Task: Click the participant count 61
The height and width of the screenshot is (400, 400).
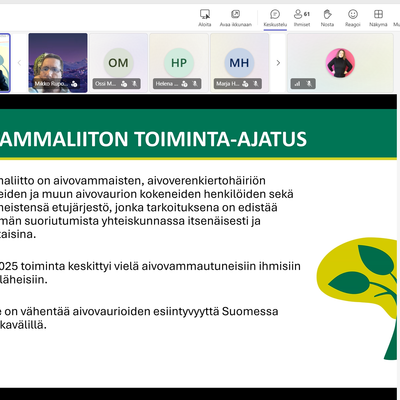Action: click(307, 14)
